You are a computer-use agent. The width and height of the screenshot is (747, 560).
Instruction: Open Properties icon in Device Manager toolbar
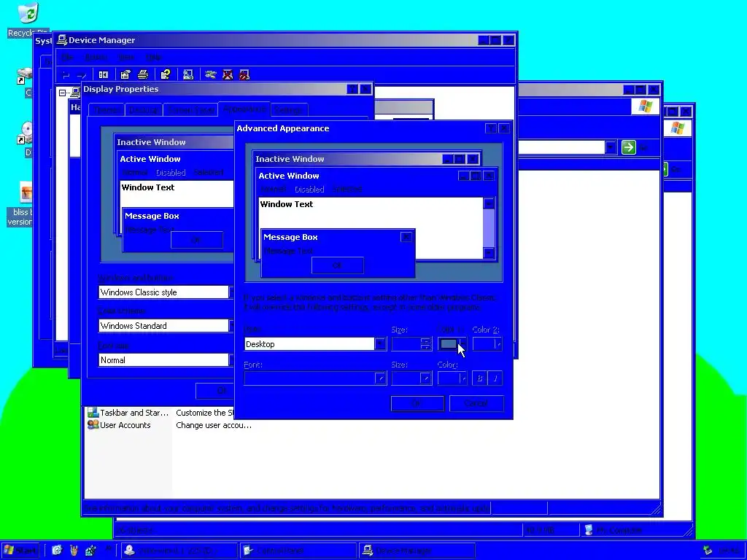(x=125, y=75)
